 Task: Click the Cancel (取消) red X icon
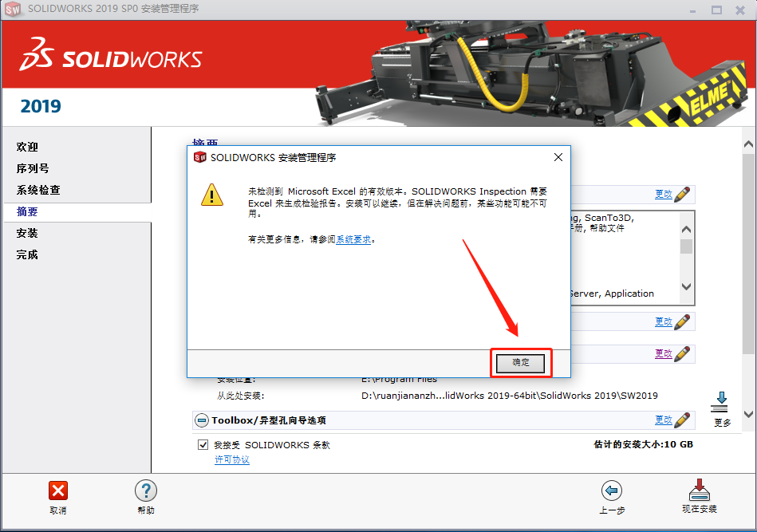click(57, 491)
